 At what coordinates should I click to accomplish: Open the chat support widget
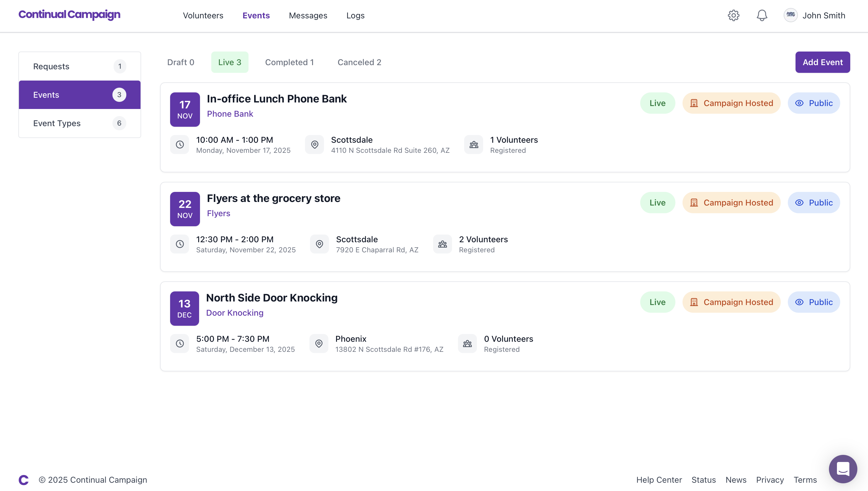click(x=843, y=469)
